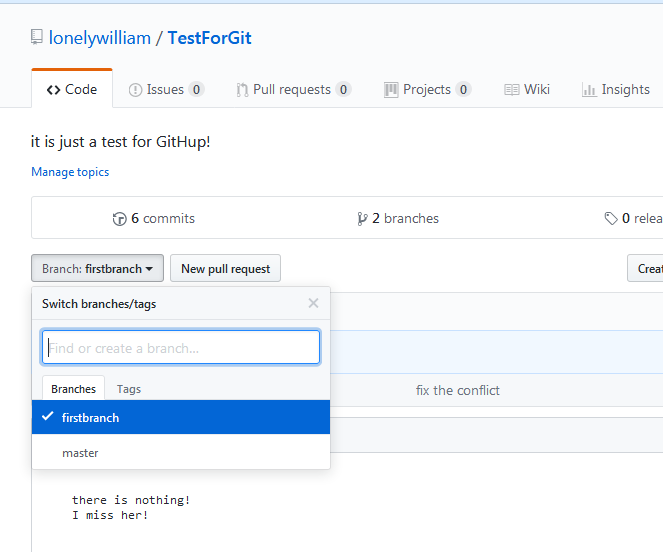Close the Switch branches/tags popup
This screenshot has height=552, width=663.
[313, 303]
